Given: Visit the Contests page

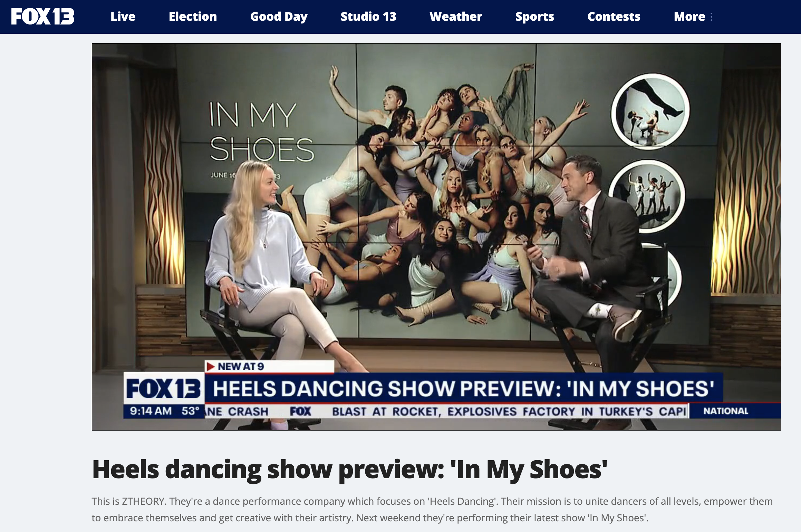Looking at the screenshot, I should click(x=614, y=17).
